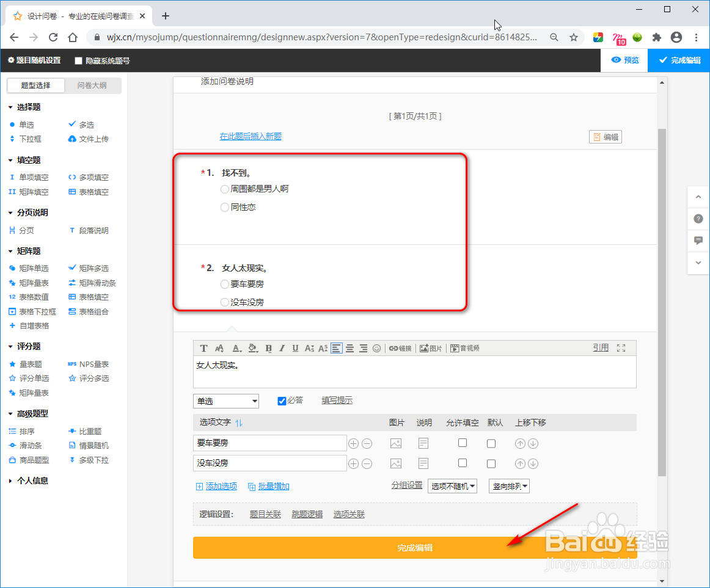710x588 pixels.
Task: Click in question title text area
Action: coord(415,372)
